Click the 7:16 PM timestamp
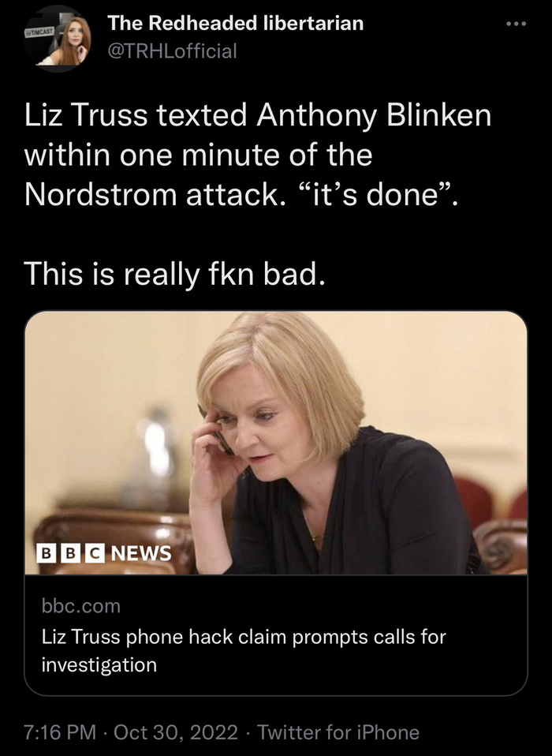The image size is (552, 756). click(60, 732)
